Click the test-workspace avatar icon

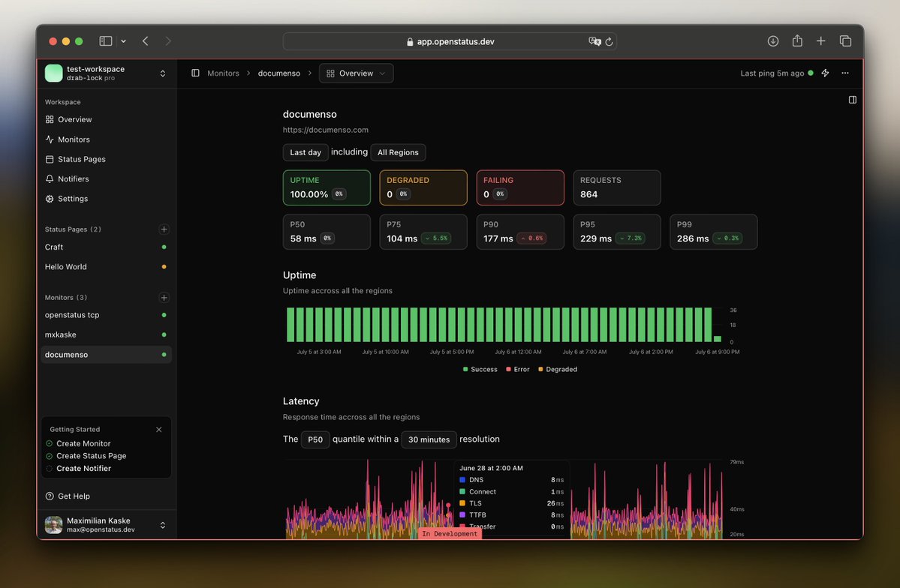[x=53, y=73]
